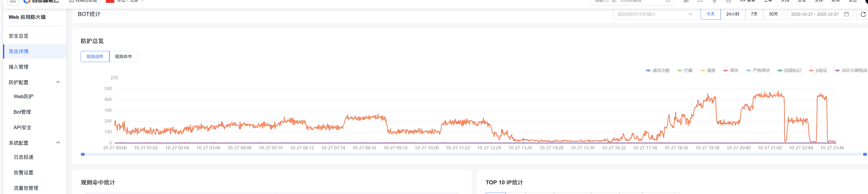Open the app grid menu icon
The image size is (868, 194).
pos(13,1)
